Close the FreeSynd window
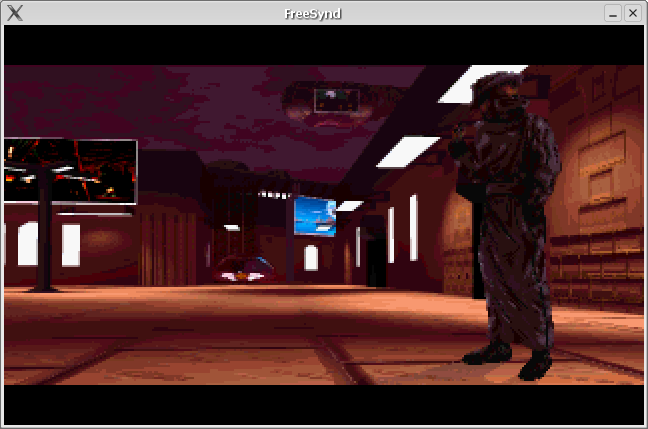The height and width of the screenshot is (429, 648). 632,13
